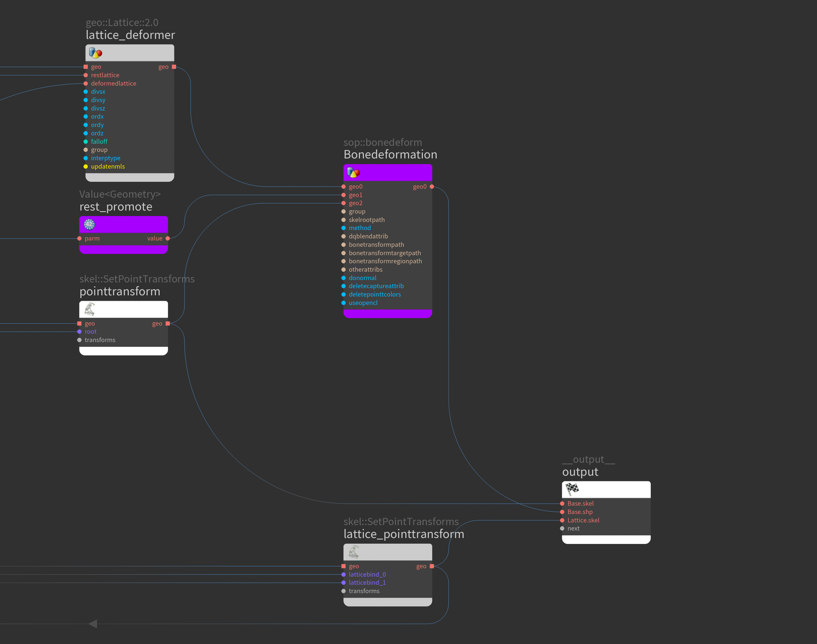Select the Bonedeformation node title label

coord(390,154)
